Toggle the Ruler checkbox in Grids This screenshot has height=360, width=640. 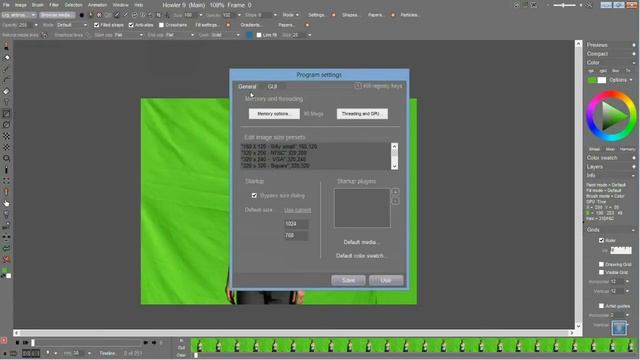tap(601, 240)
